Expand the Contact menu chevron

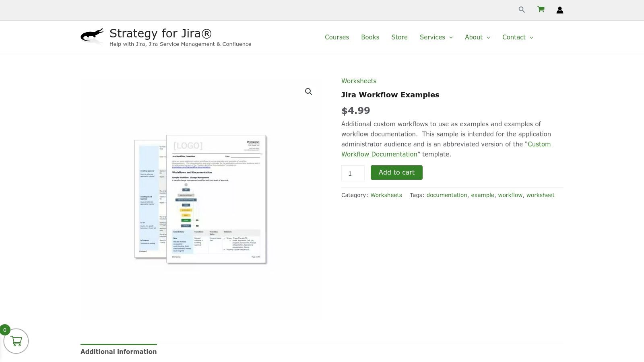pos(531,37)
